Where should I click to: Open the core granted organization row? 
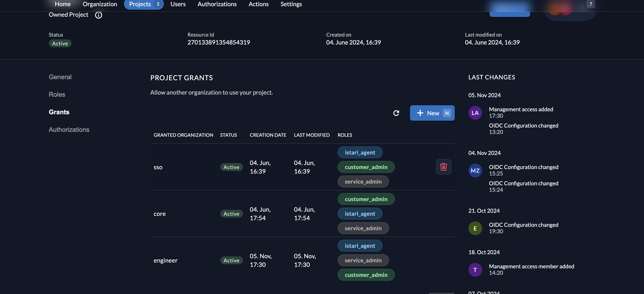click(x=160, y=214)
